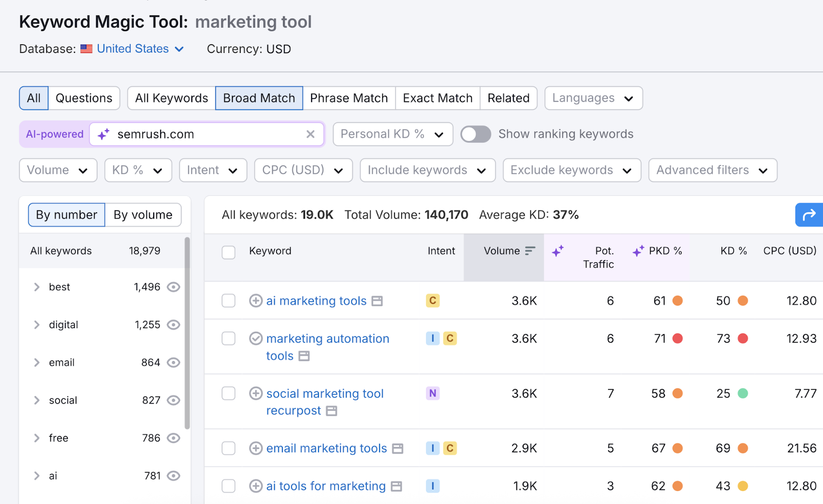
Task: Open the Languages dropdown
Action: pos(593,98)
